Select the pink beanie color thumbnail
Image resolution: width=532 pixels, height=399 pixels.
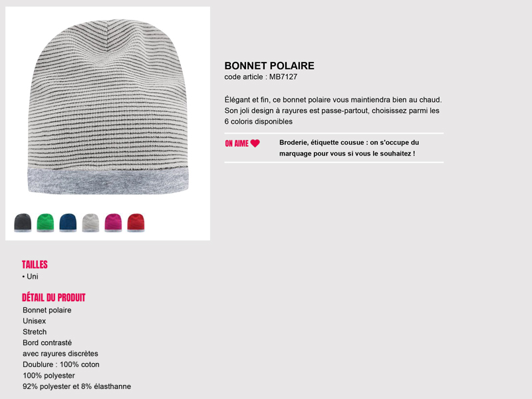pos(113,223)
